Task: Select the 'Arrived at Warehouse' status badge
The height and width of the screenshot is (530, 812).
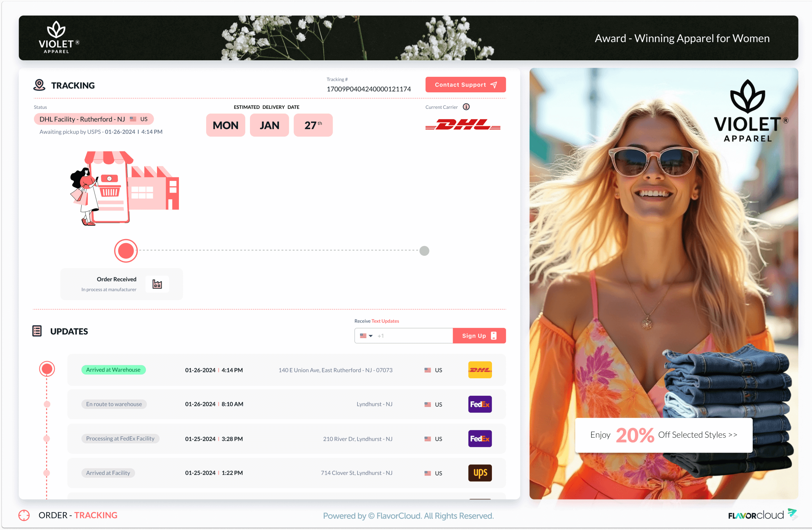Action: coord(114,370)
